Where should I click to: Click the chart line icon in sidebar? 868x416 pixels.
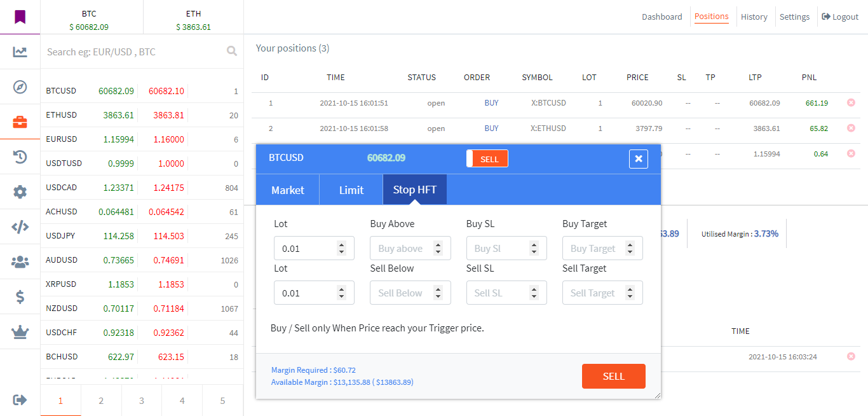pyautogui.click(x=20, y=52)
